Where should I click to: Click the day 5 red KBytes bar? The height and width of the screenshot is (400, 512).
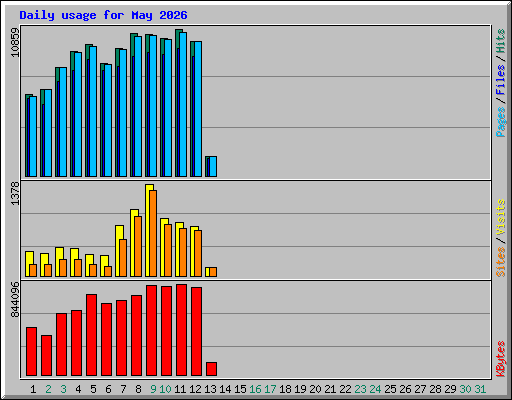coord(91,335)
